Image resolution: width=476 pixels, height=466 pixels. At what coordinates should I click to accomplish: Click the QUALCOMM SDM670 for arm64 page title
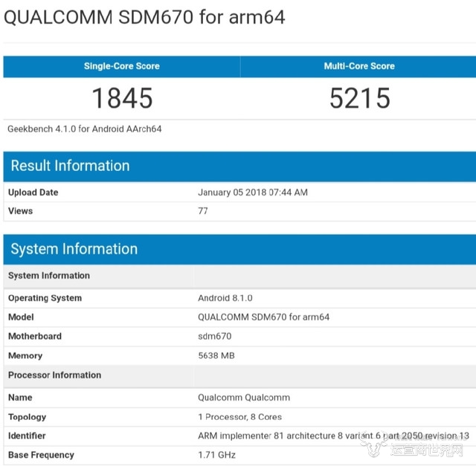pos(144,17)
